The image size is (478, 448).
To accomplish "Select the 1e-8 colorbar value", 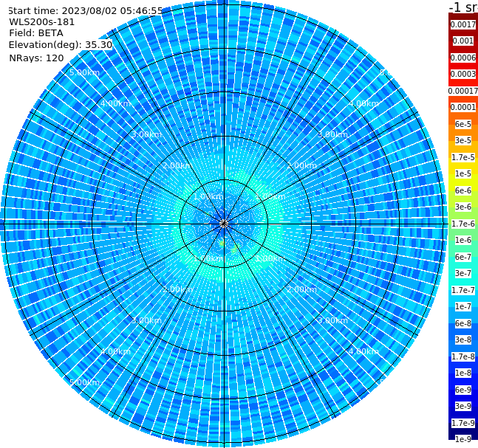I will point(463,373).
